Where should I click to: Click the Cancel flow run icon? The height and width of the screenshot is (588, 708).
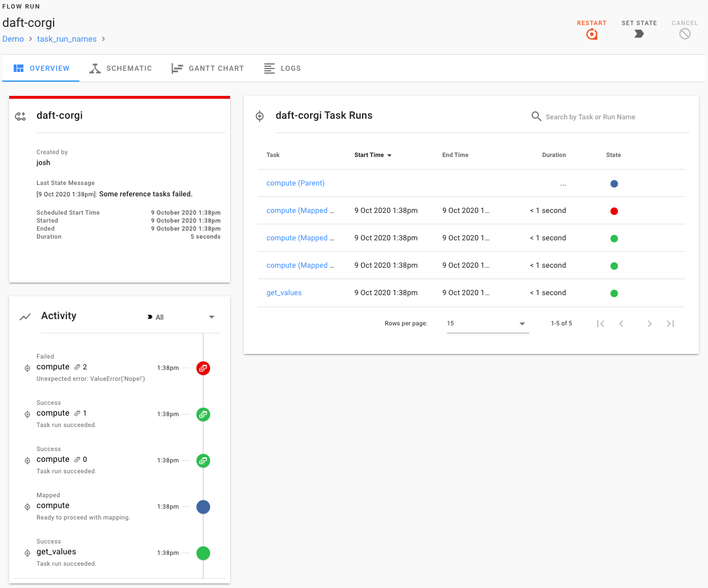(685, 34)
